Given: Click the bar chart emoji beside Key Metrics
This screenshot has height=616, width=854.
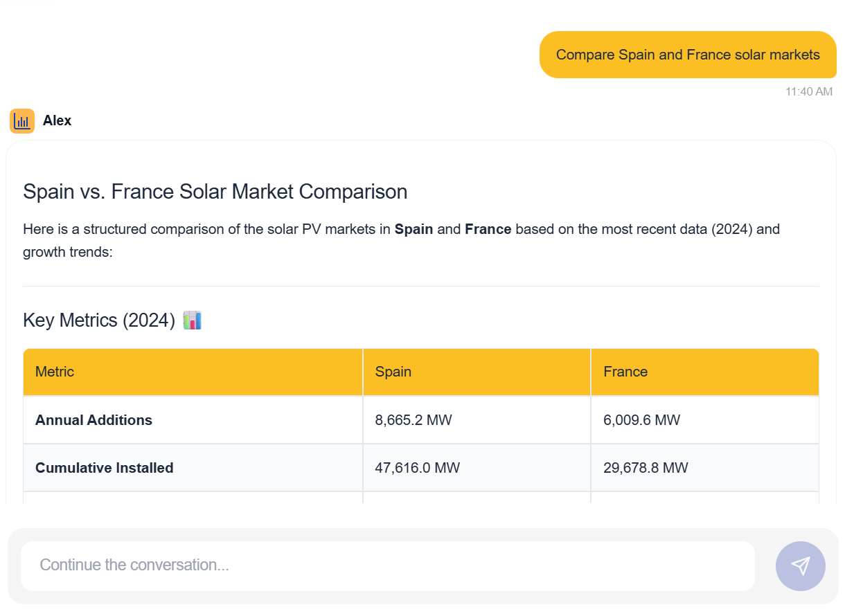Looking at the screenshot, I should 192,320.
